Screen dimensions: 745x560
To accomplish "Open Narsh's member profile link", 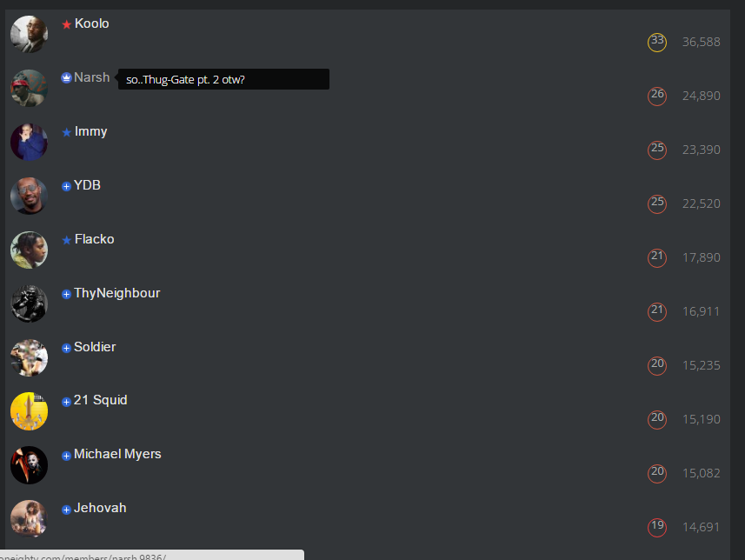I will click(91, 77).
